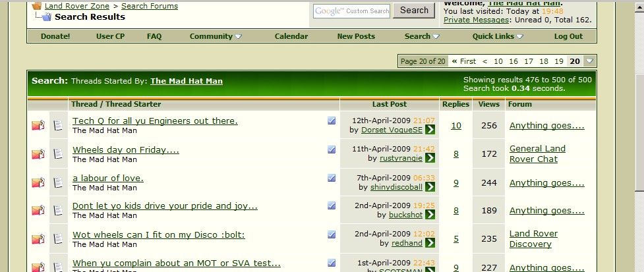The height and width of the screenshot is (272, 644).
Task: Show New Posts from navbar
Action: click(356, 36)
